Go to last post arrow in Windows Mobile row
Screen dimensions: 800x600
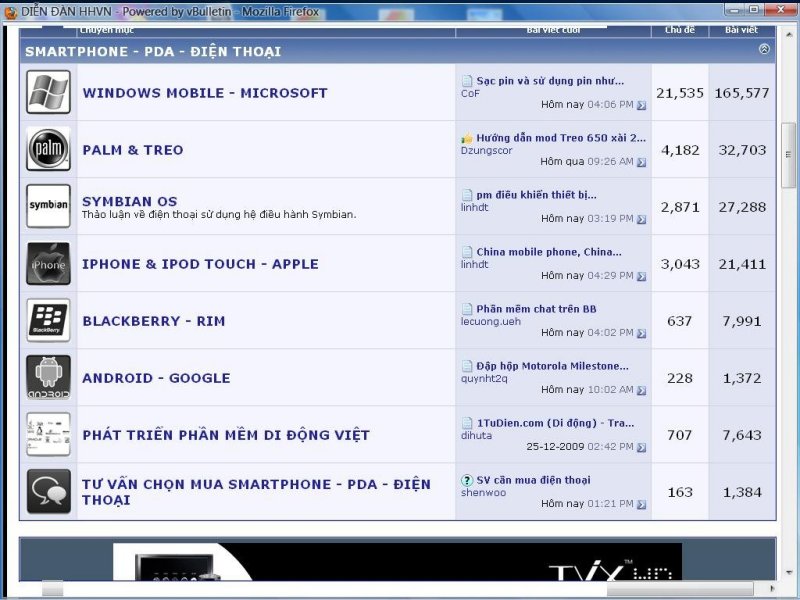pyautogui.click(x=641, y=105)
